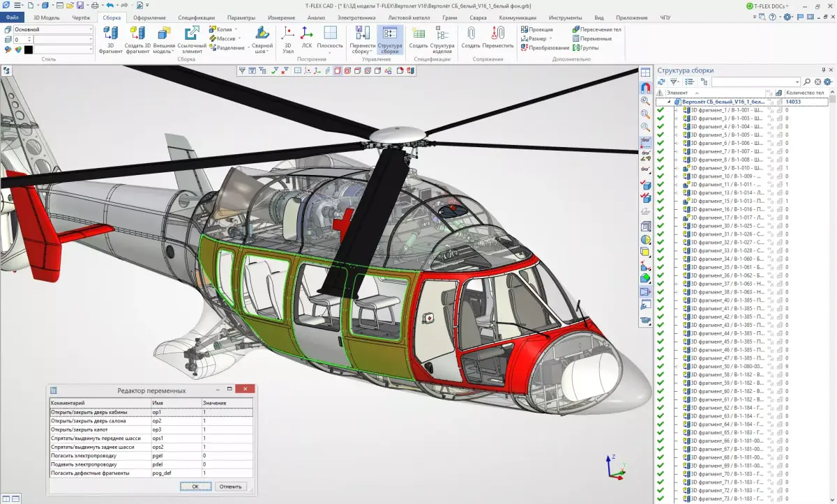837x504 pixels.
Task: Select the Переместить mate tool
Action: [x=497, y=39]
